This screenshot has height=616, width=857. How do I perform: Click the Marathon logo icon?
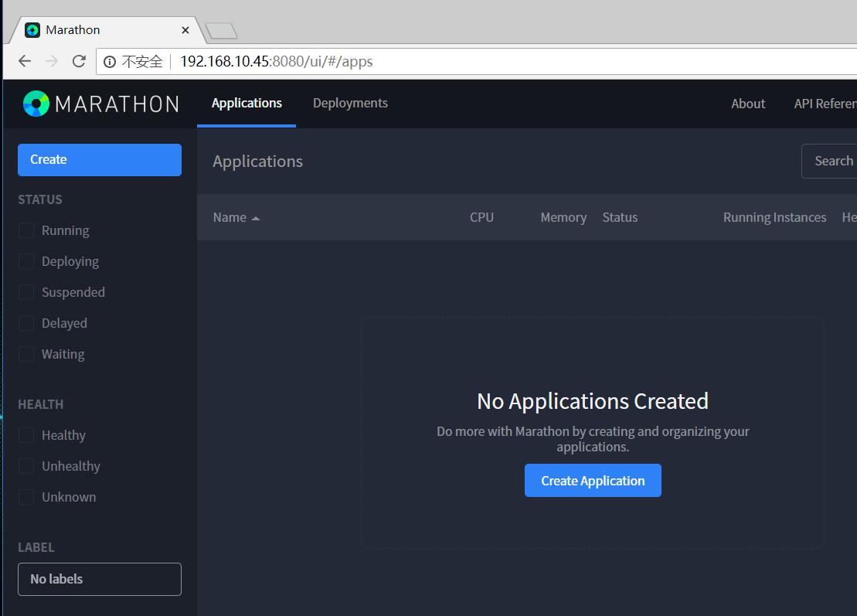36,104
